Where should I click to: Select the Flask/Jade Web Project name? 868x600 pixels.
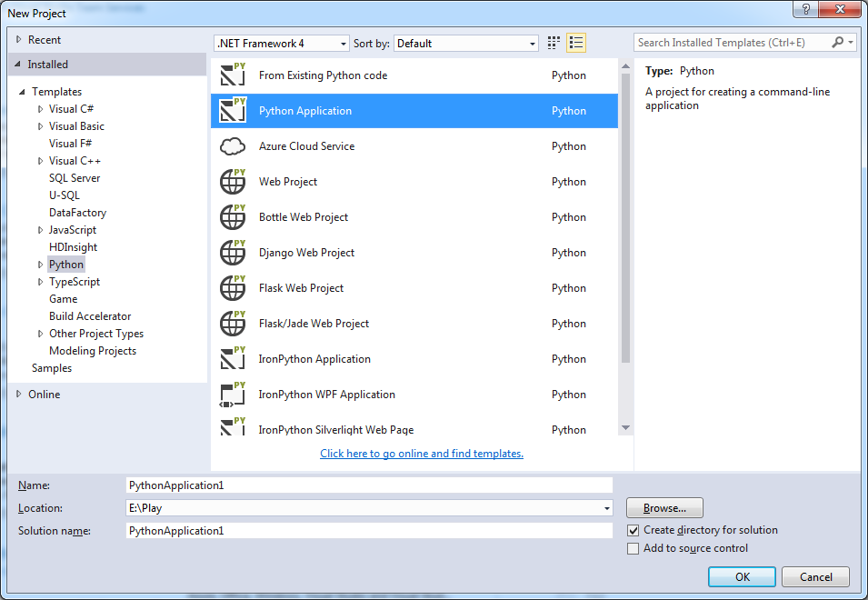click(x=314, y=324)
